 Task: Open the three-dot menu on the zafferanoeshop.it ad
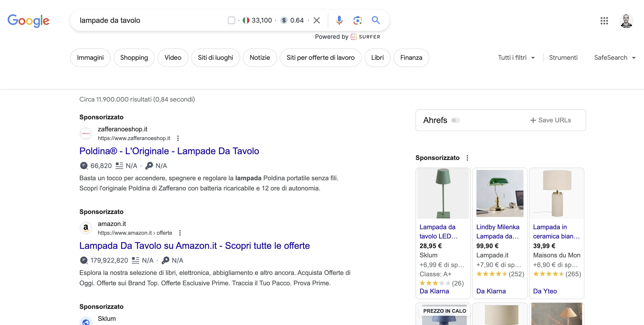178,138
